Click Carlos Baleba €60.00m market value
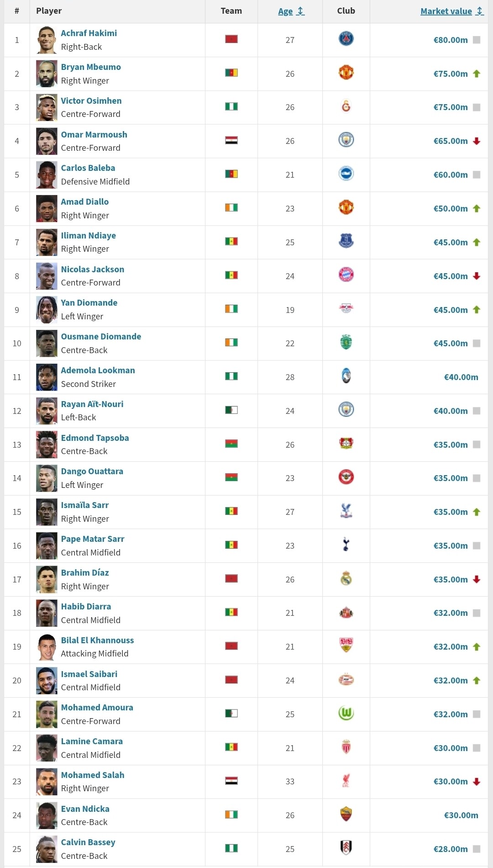The image size is (493, 868). click(x=450, y=175)
